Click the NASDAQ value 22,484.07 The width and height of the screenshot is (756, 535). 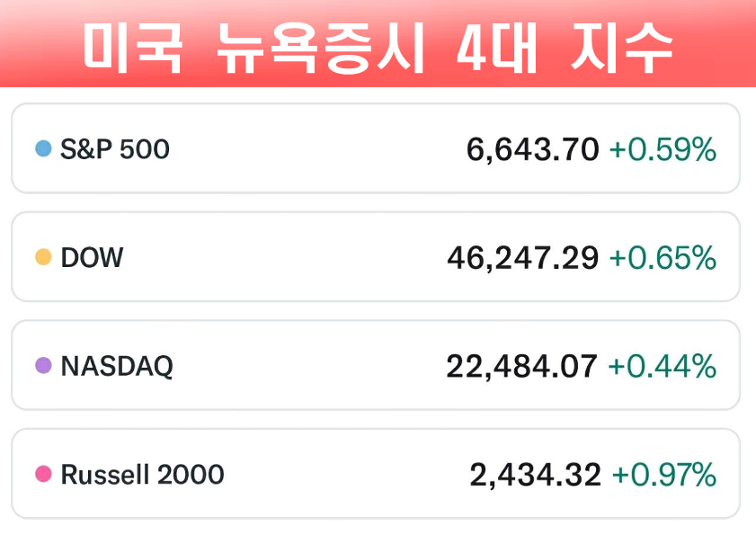[x=521, y=366]
